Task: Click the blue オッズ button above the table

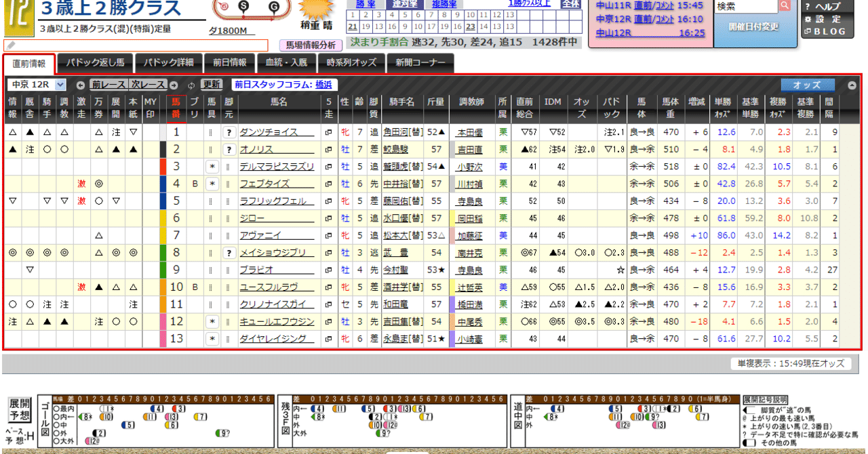Action: (808, 84)
